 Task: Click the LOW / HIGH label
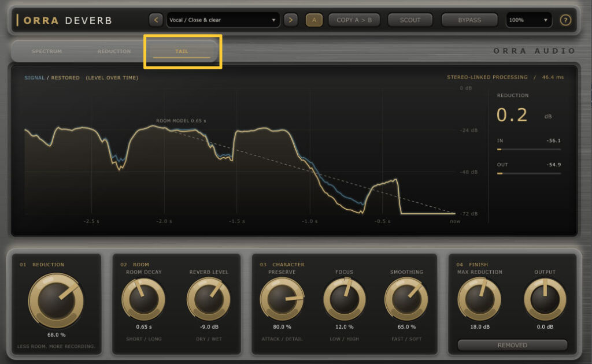tap(345, 339)
